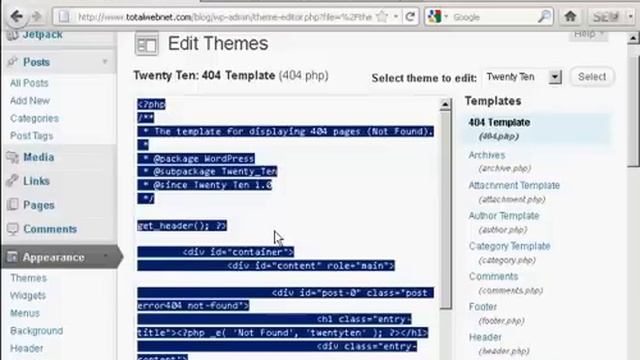Screen dimensions: 640x360
Task: Click the Edit Themes page icon
Action: click(x=147, y=44)
